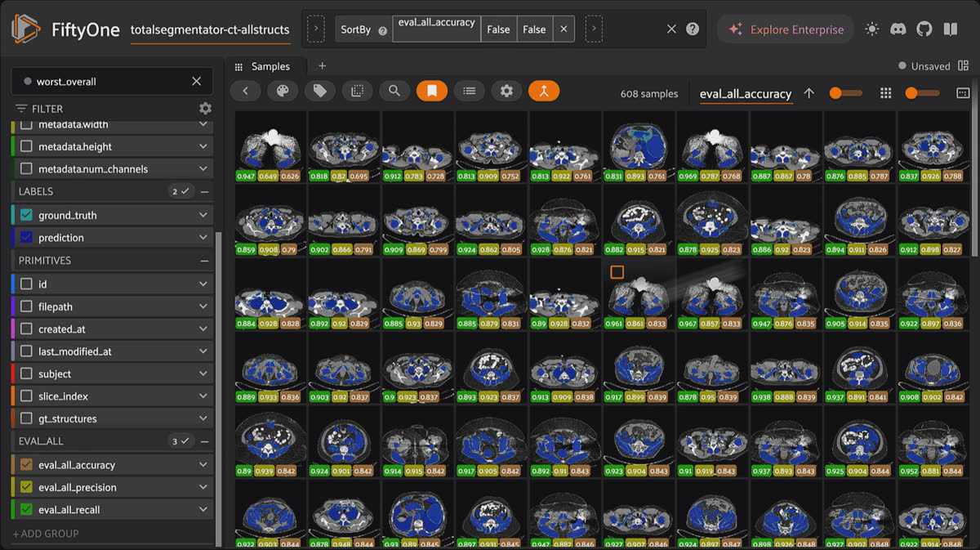Click the FiftyOne logo icon

tap(26, 29)
